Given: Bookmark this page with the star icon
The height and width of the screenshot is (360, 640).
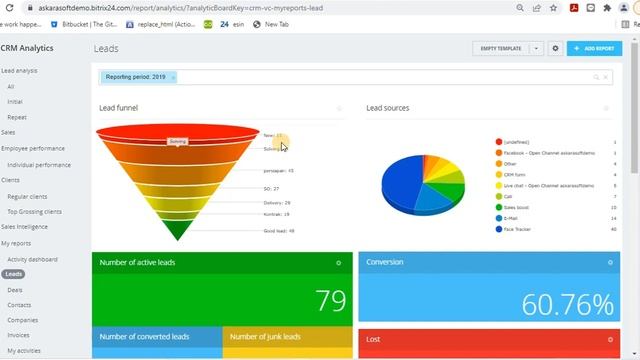Looking at the screenshot, I should (x=553, y=8).
